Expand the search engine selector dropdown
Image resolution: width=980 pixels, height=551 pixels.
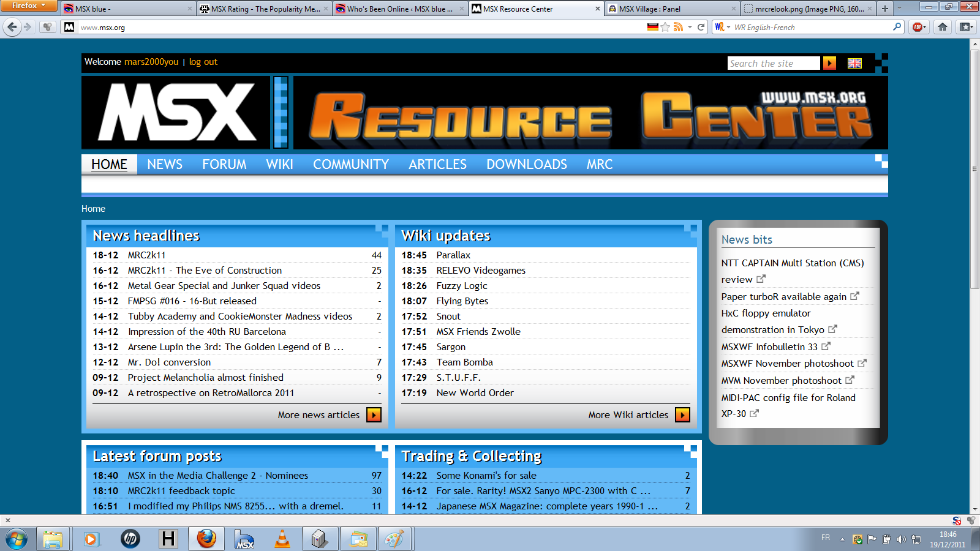pyautogui.click(x=722, y=27)
